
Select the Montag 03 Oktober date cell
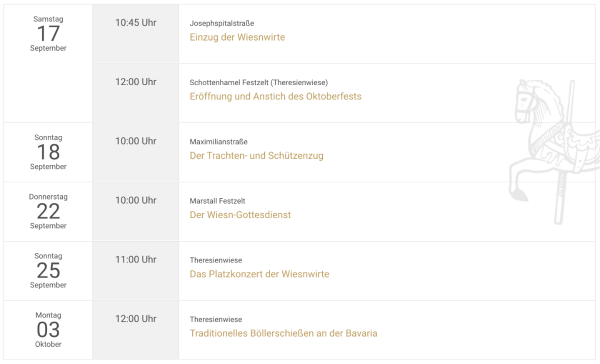[x=48, y=330]
